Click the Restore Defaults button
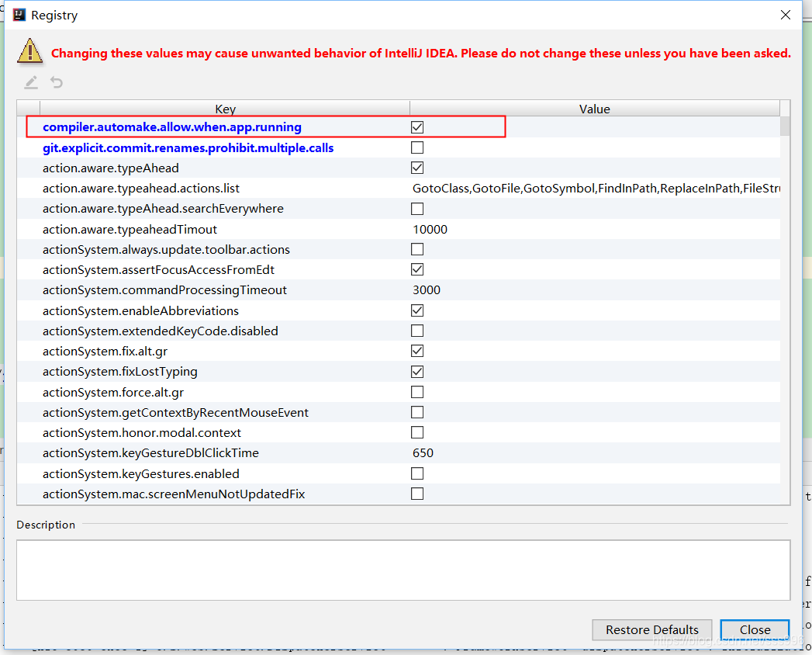This screenshot has height=655, width=812. (x=652, y=629)
